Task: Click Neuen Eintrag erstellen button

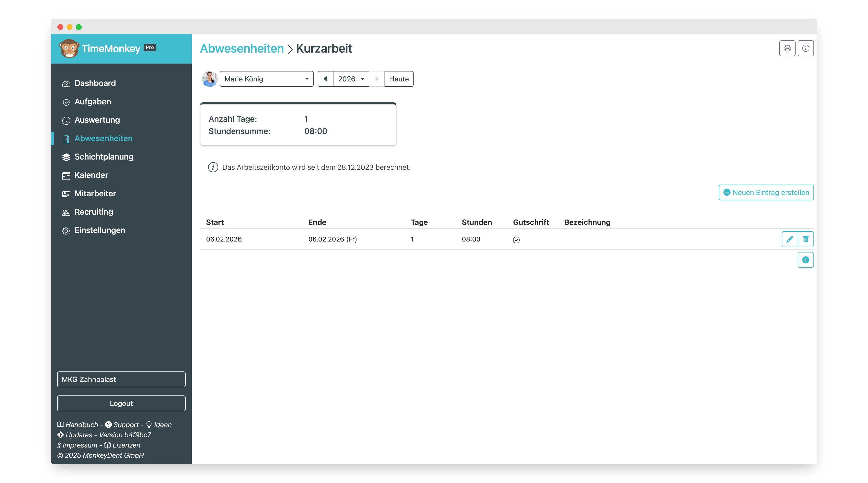Action: (x=766, y=192)
